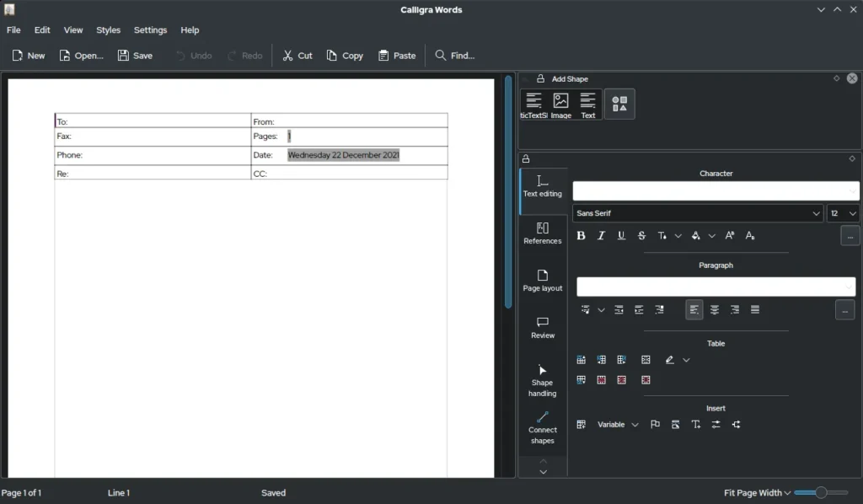The width and height of the screenshot is (863, 504).
Task: Open the File menu
Action: [13, 30]
